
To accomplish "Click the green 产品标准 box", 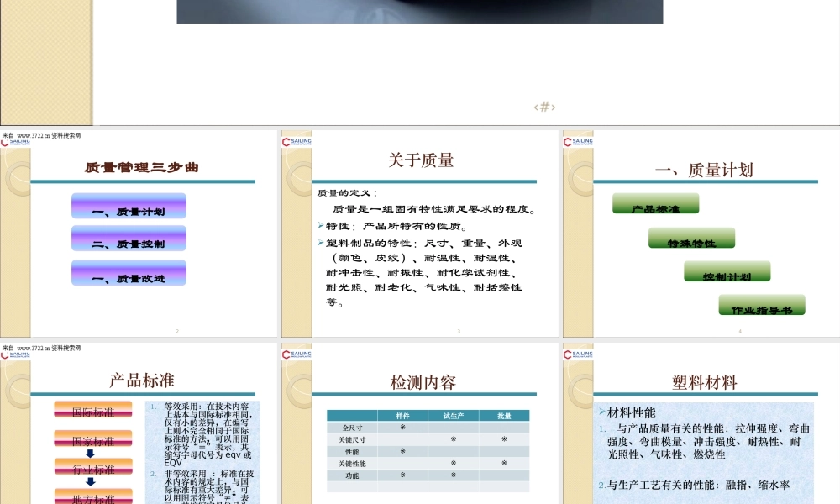I will [656, 203].
